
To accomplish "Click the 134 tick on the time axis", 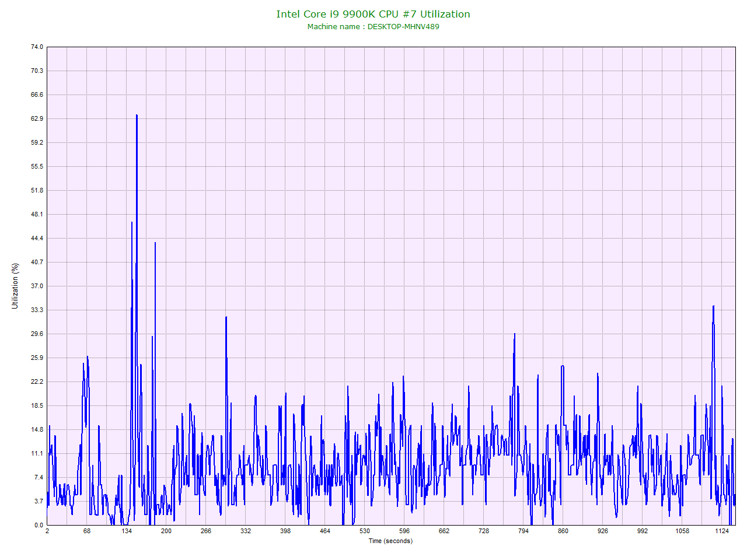I will pos(127,531).
